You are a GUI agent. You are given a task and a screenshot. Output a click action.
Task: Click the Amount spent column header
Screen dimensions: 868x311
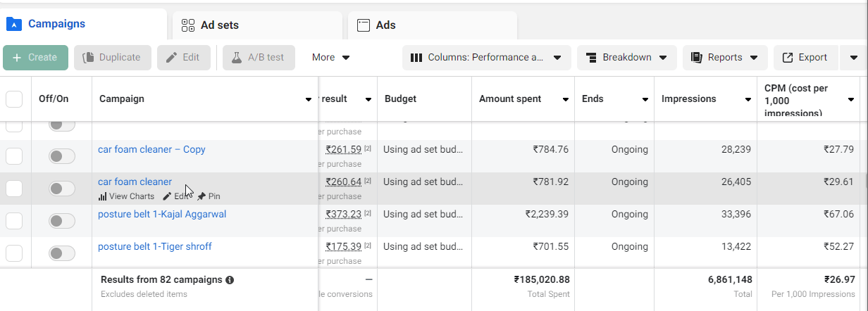click(510, 99)
